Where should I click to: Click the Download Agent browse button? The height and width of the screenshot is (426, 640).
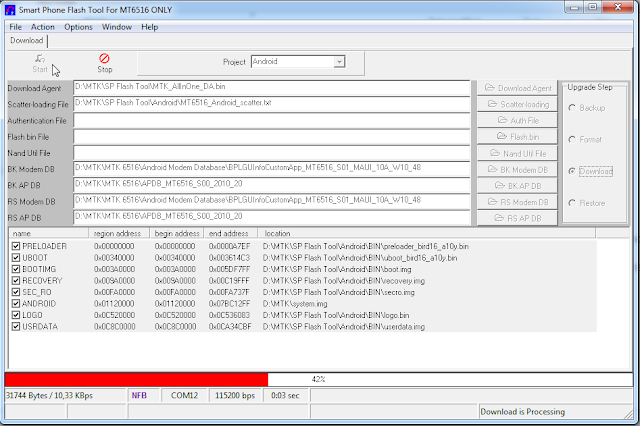pyautogui.click(x=517, y=88)
